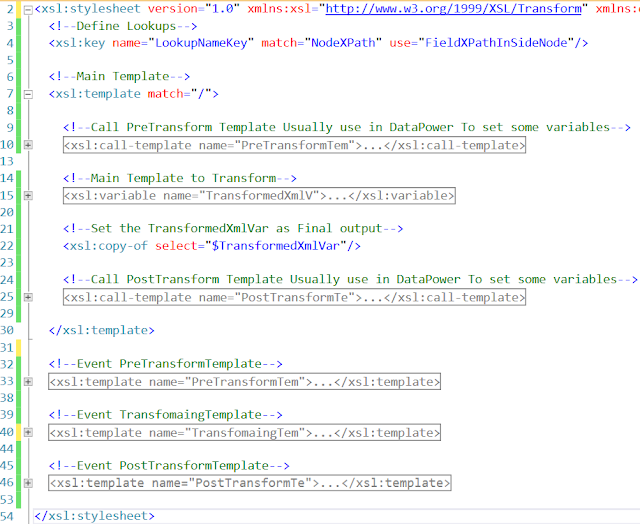This screenshot has width=640, height=524.
Task: Click the collapsed xsl:variable TransformedXmlV box
Action: click(259, 195)
